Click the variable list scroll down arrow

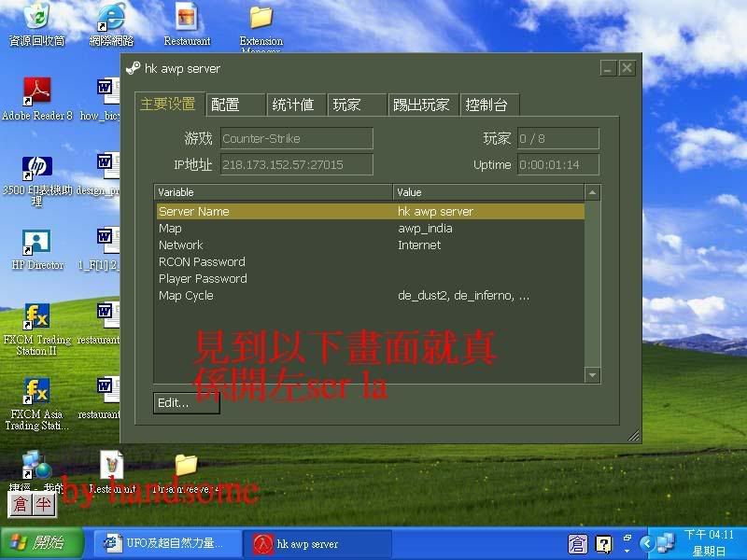592,375
